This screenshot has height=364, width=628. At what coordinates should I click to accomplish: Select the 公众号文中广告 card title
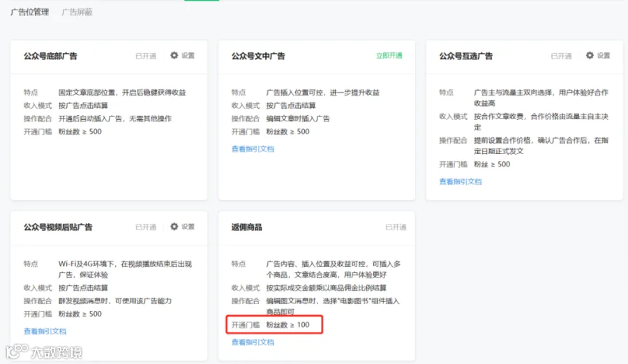(x=258, y=56)
